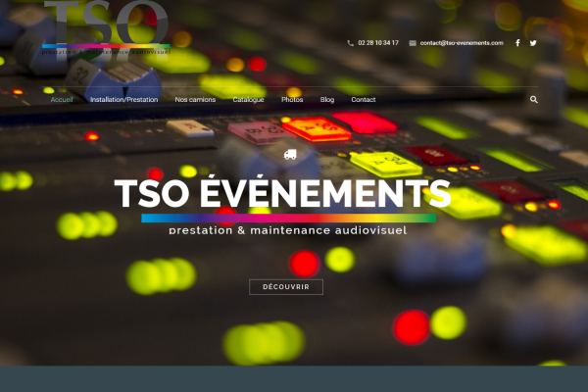Viewport: 588px width, 392px height.
Task: Click the email envelope icon
Action: pos(413,43)
